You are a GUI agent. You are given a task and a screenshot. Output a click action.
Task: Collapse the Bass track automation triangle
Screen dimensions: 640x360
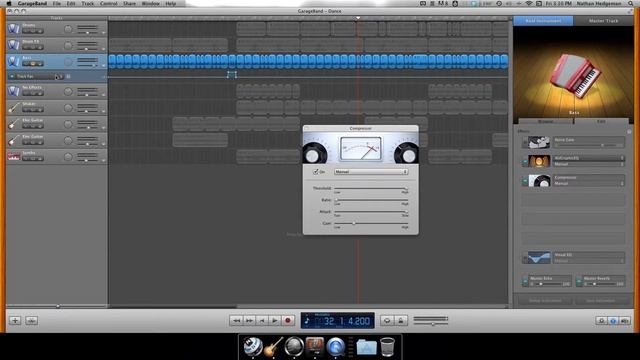tap(103, 65)
